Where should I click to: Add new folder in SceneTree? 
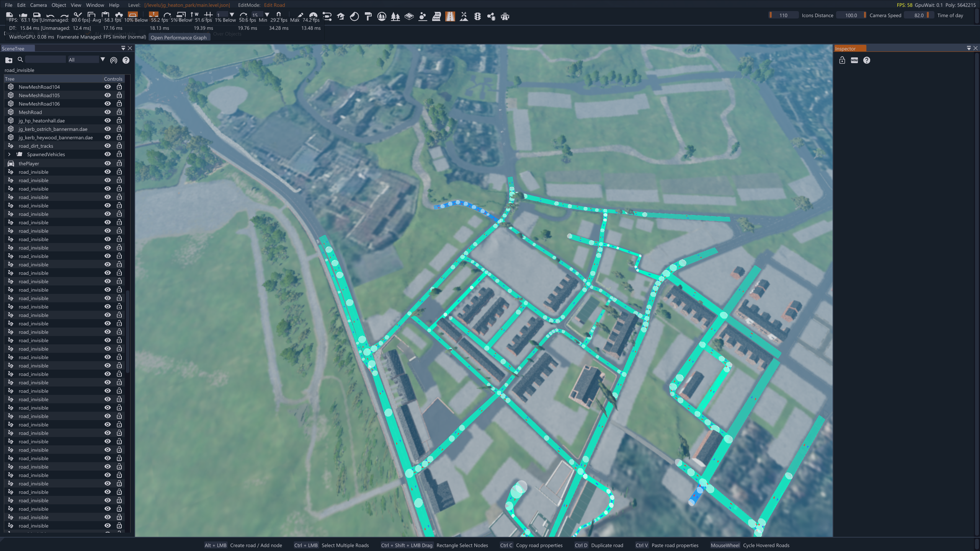coord(8,60)
